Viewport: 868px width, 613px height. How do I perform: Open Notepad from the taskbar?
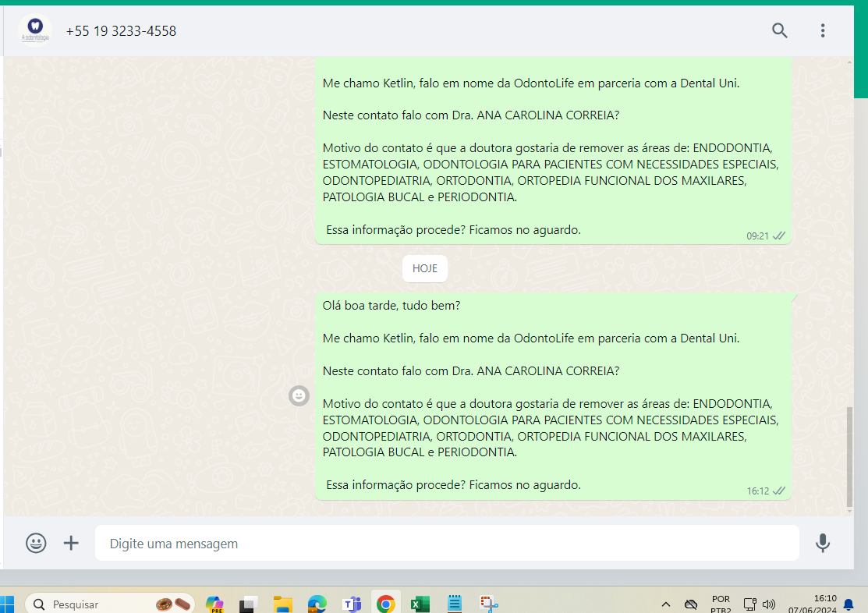coord(455,604)
